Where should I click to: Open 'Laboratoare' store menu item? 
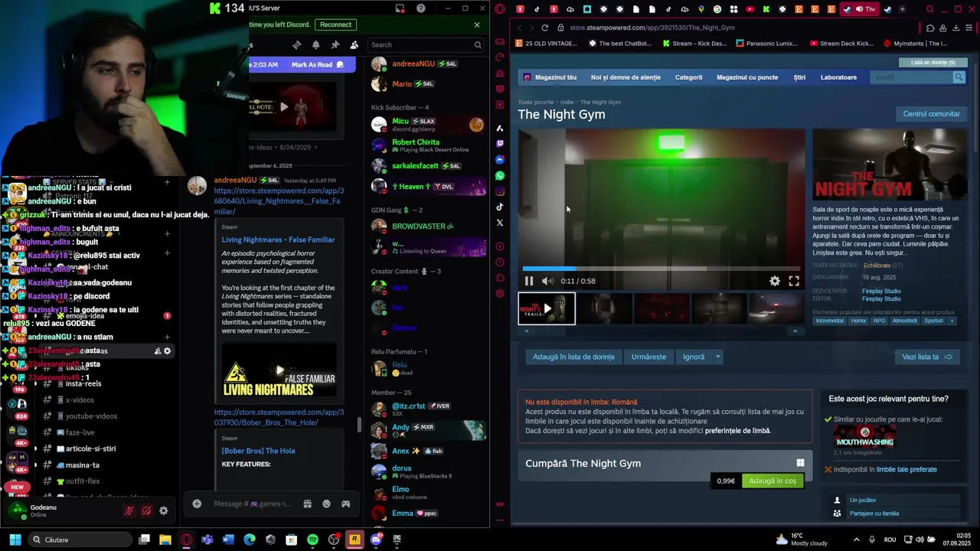click(838, 77)
